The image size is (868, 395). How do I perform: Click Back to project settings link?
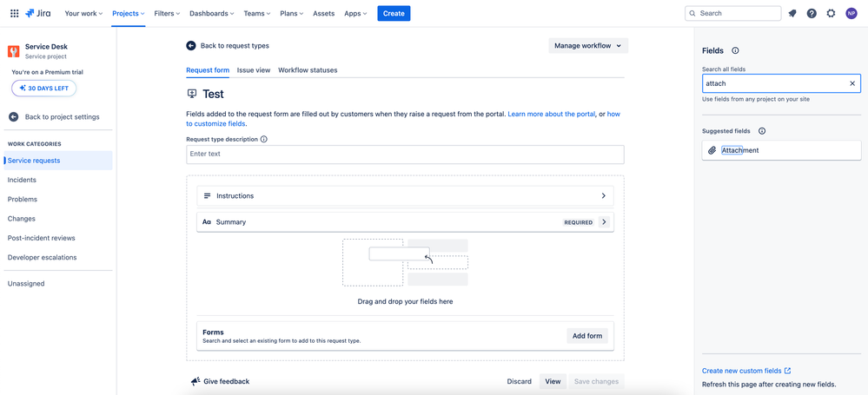tap(62, 116)
